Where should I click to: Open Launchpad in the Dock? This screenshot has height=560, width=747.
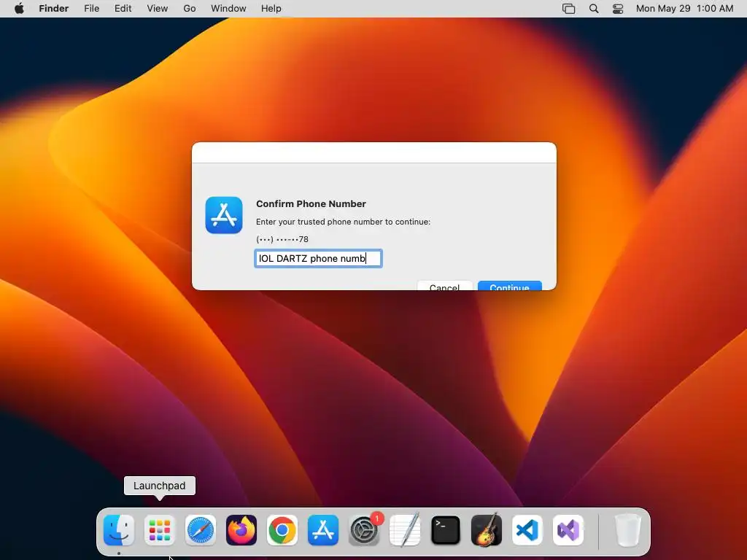[x=160, y=530]
